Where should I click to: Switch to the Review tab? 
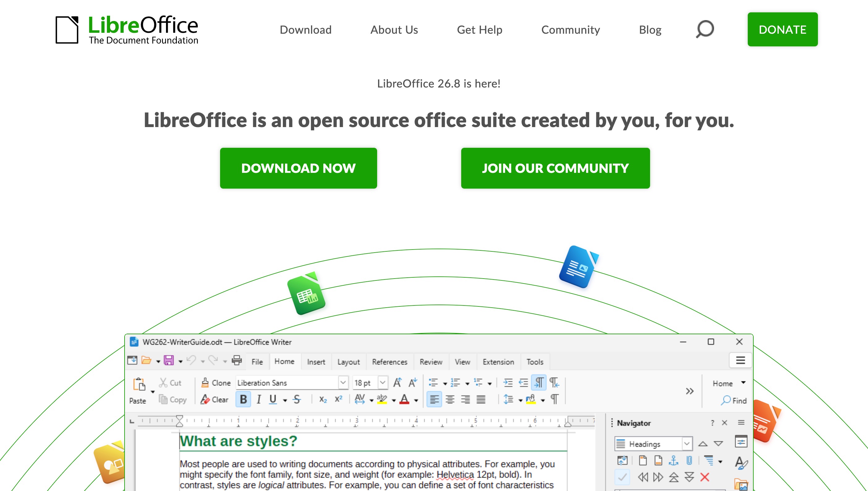pos(431,362)
